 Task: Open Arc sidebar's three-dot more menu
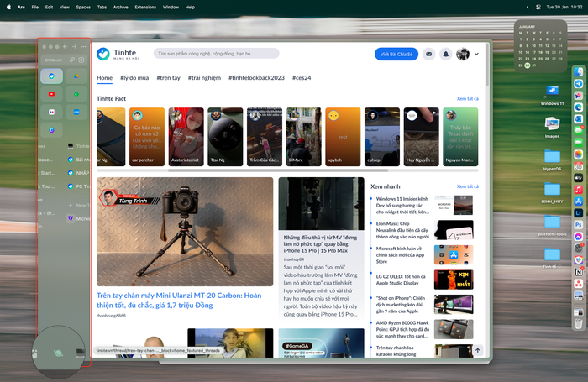click(x=83, y=46)
